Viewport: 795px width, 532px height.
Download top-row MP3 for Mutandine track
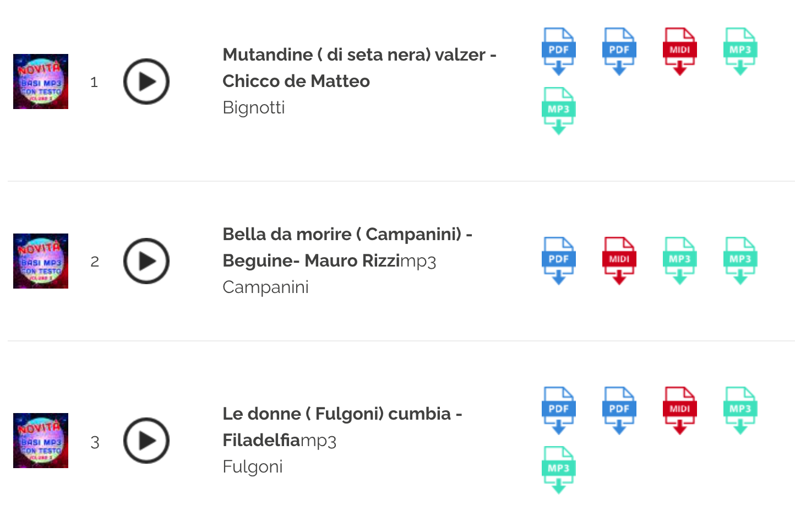coord(740,51)
